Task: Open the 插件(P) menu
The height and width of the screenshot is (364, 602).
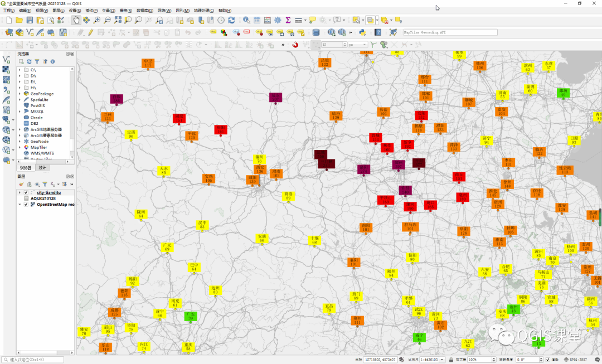Action: point(91,11)
